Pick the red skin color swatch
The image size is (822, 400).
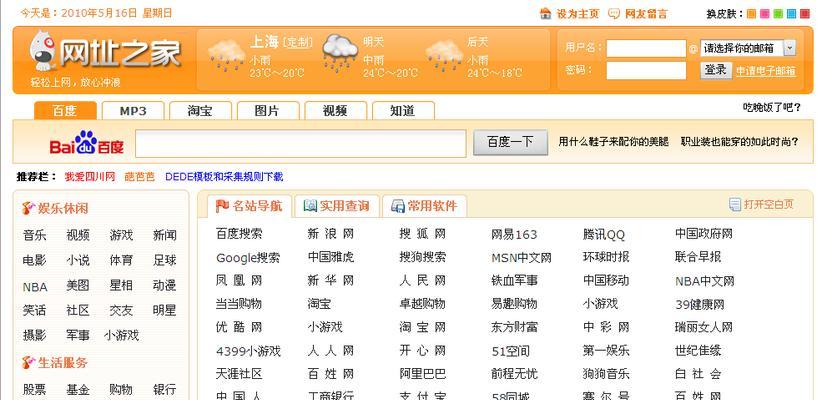click(805, 14)
